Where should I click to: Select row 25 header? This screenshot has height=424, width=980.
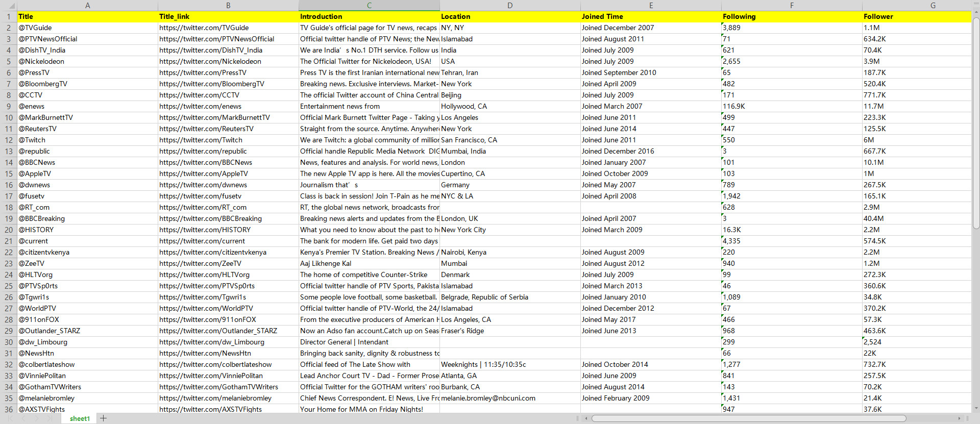click(x=8, y=286)
